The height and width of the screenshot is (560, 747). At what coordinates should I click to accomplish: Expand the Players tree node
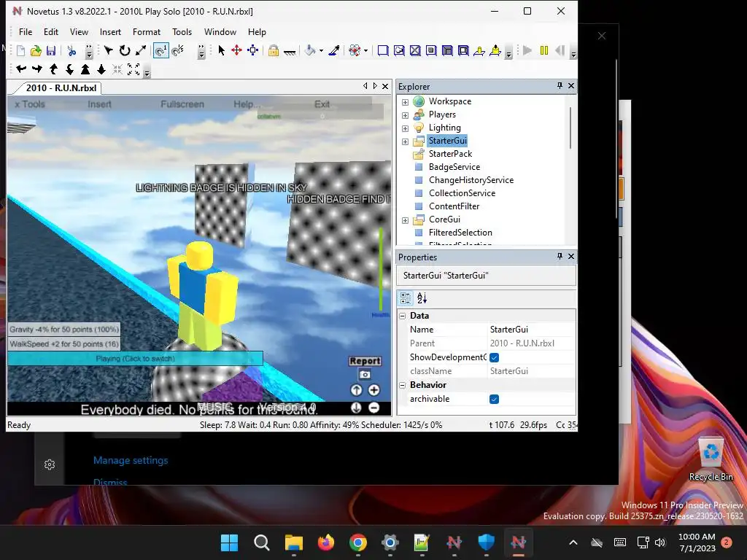pos(405,115)
